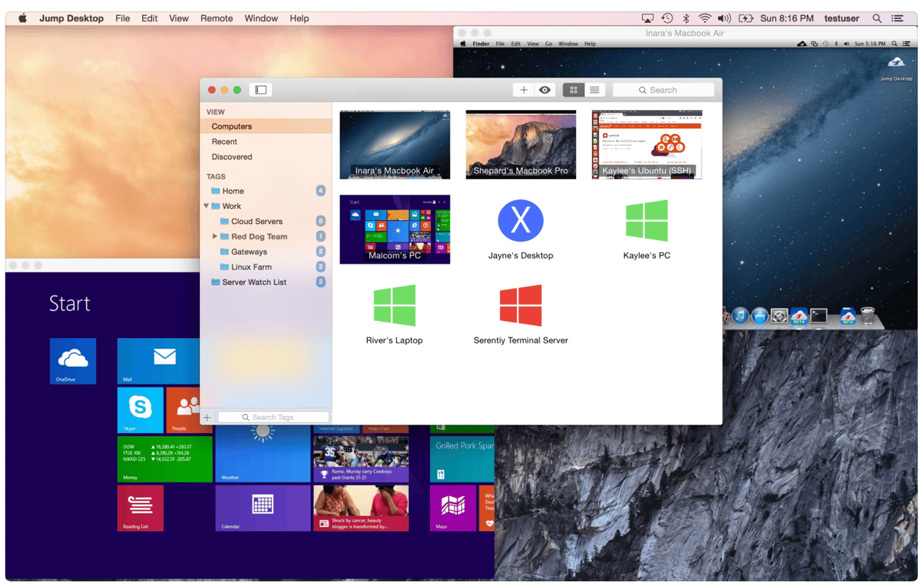This screenshot has height=588, width=924.
Task: Toggle the sidebar panel button
Action: 261,90
